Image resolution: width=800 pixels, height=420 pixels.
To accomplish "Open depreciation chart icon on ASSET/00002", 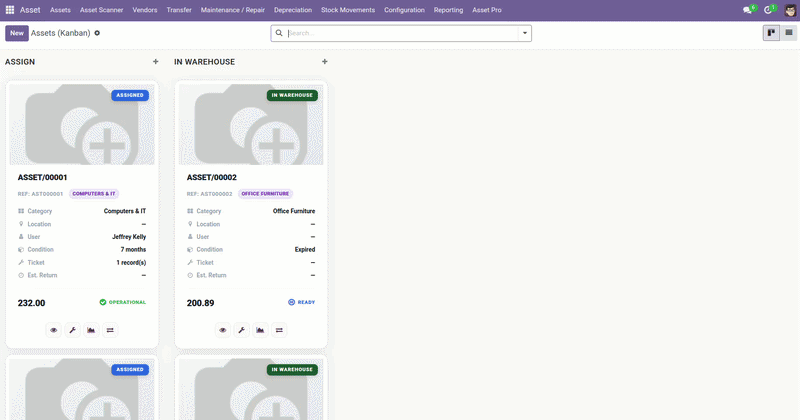I will pos(260,330).
